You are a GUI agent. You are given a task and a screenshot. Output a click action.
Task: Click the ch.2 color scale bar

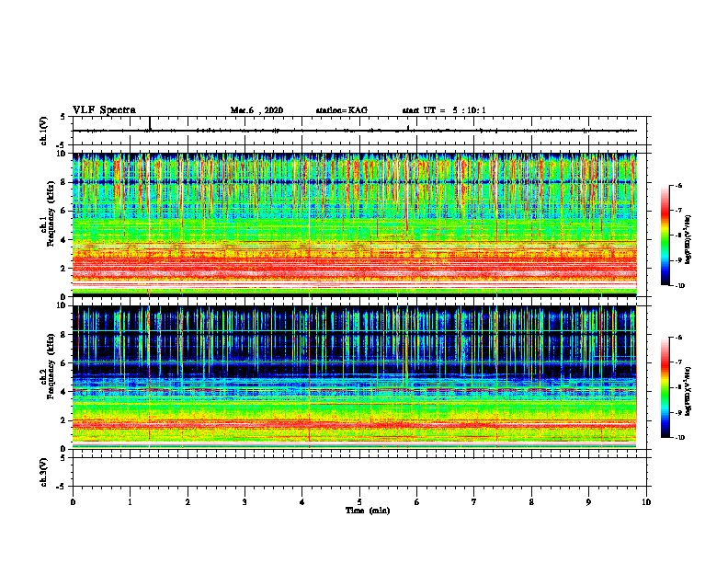(x=665, y=387)
